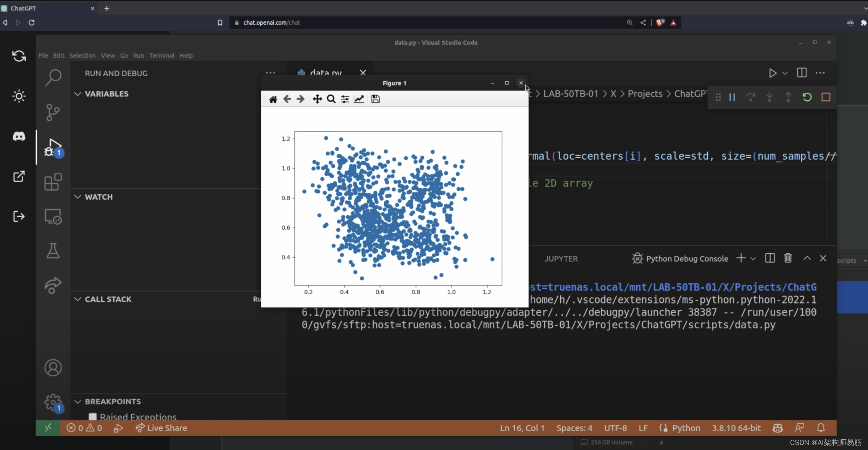Open the Edit axis curves icon

coord(359,99)
